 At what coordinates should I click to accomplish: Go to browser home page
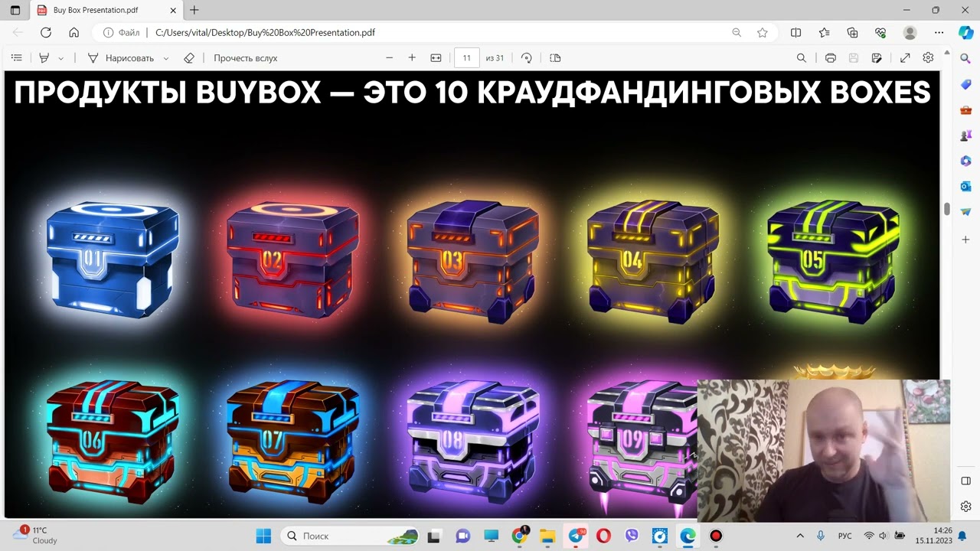click(x=73, y=32)
